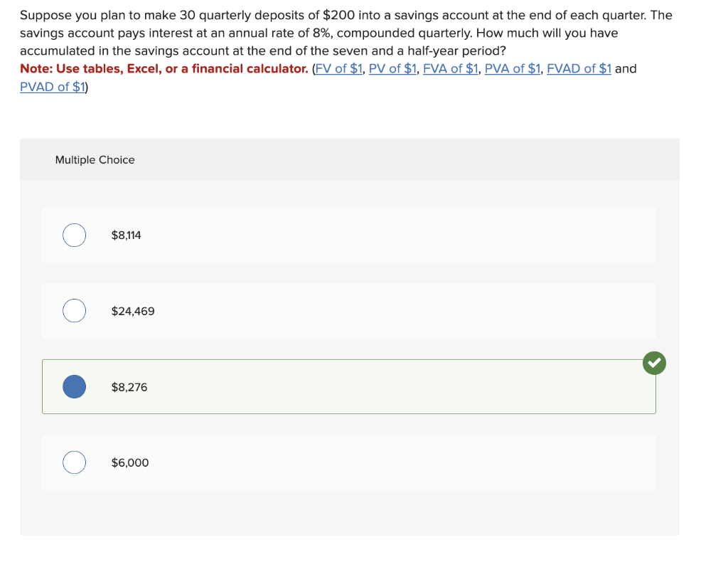Click the highlighted $8,276 answer row
The height and width of the screenshot is (562, 728).
[349, 386]
